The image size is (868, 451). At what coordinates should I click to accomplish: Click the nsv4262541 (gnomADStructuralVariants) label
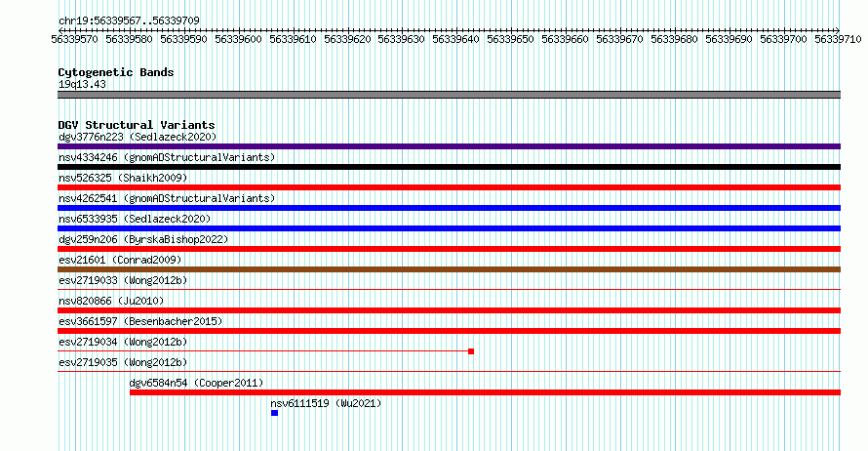[x=167, y=198]
